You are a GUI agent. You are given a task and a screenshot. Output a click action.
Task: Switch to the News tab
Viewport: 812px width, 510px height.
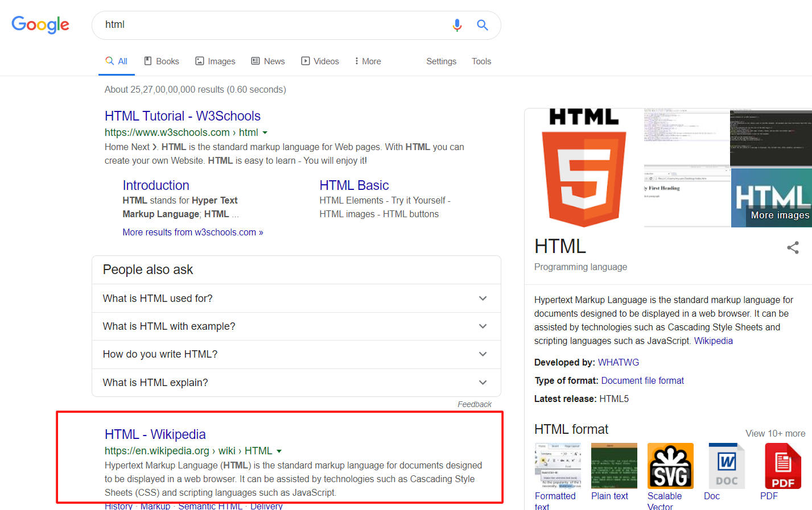click(268, 61)
